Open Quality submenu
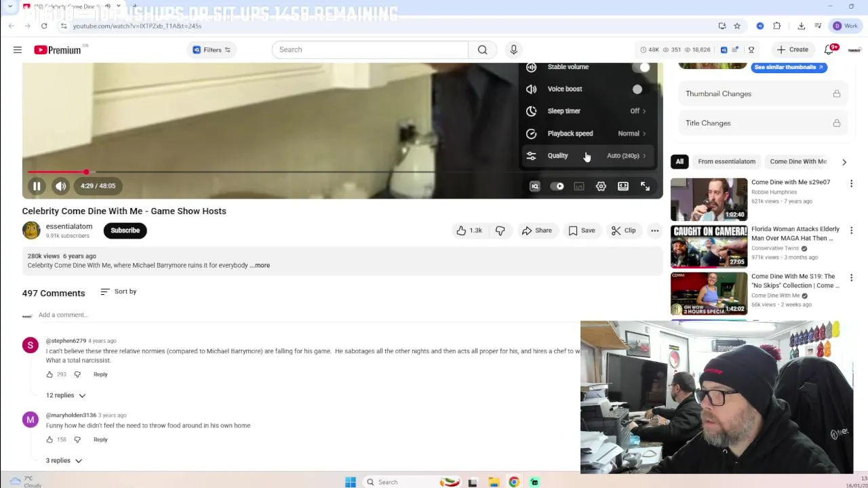868x488 pixels. click(x=587, y=156)
